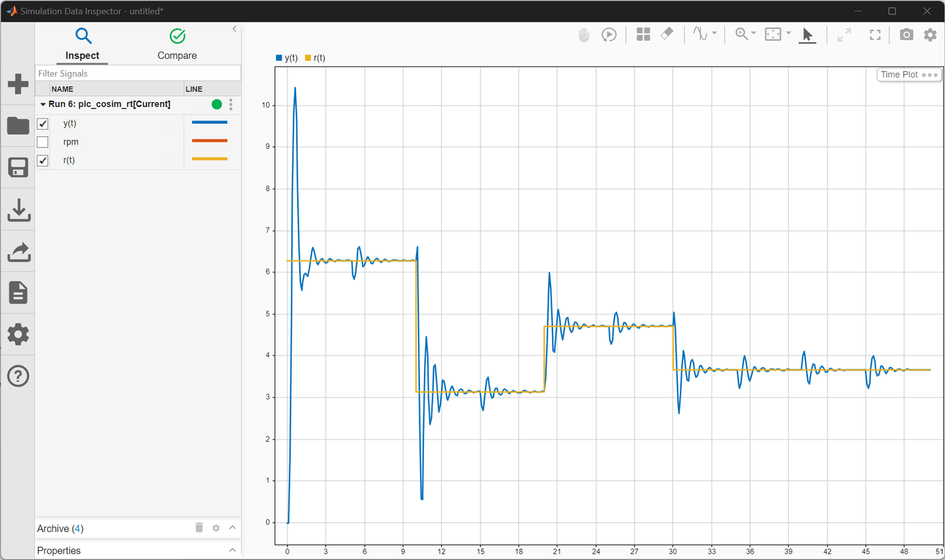The height and width of the screenshot is (560, 945).
Task: Maximize the plot using the fullscreen icon
Action: point(875,35)
